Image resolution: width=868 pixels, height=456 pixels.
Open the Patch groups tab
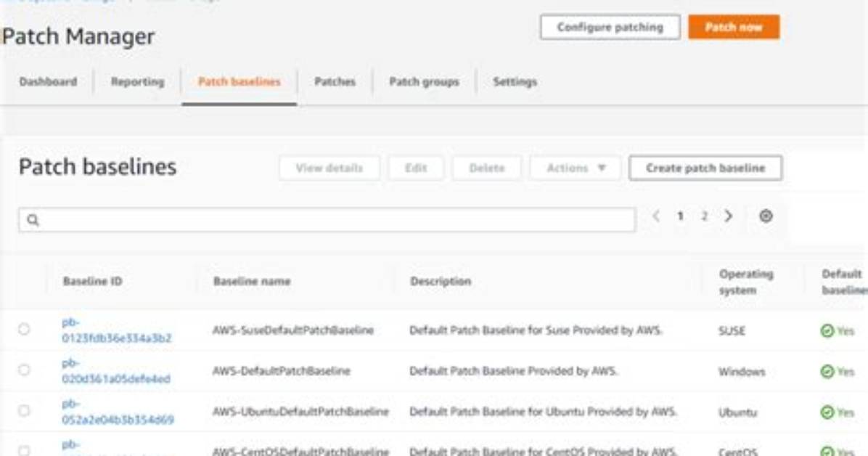click(424, 82)
